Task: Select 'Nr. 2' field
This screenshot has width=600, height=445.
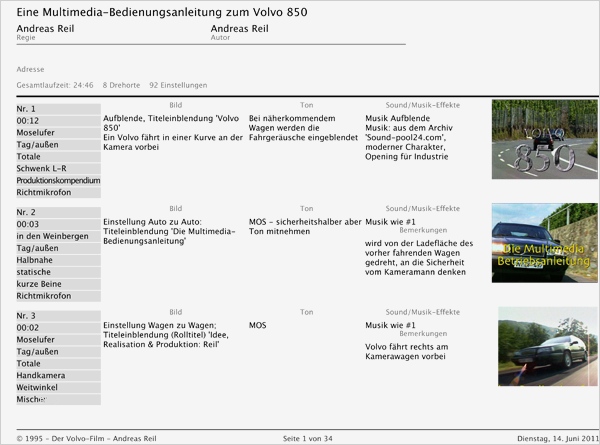Action: (58, 212)
